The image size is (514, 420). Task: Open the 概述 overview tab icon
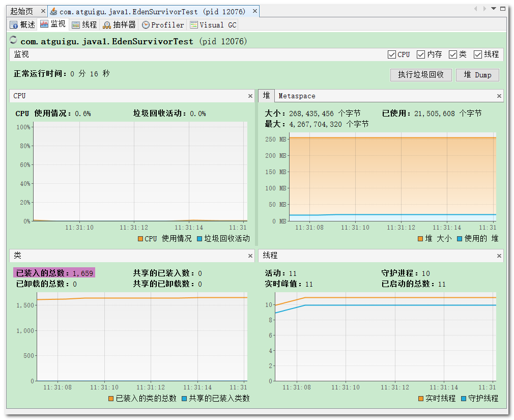pyautogui.click(x=13, y=25)
